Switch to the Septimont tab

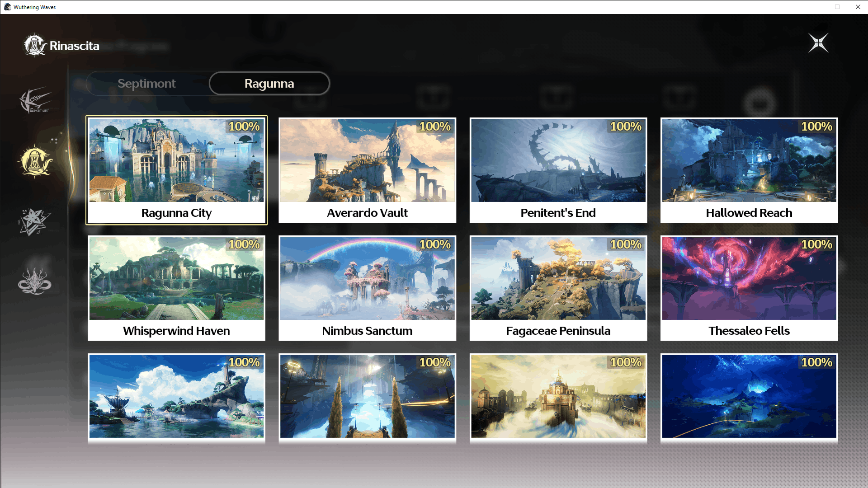click(147, 84)
